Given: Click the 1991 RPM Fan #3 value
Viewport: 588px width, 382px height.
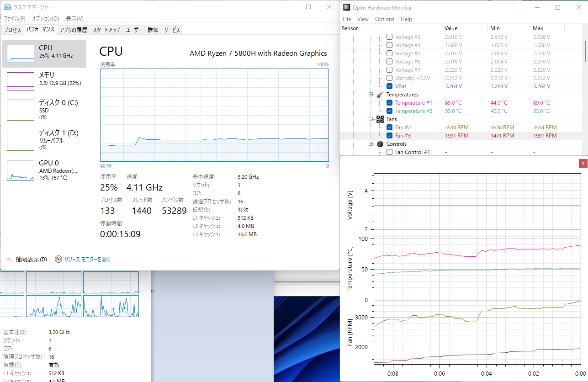Looking at the screenshot, I should (456, 136).
